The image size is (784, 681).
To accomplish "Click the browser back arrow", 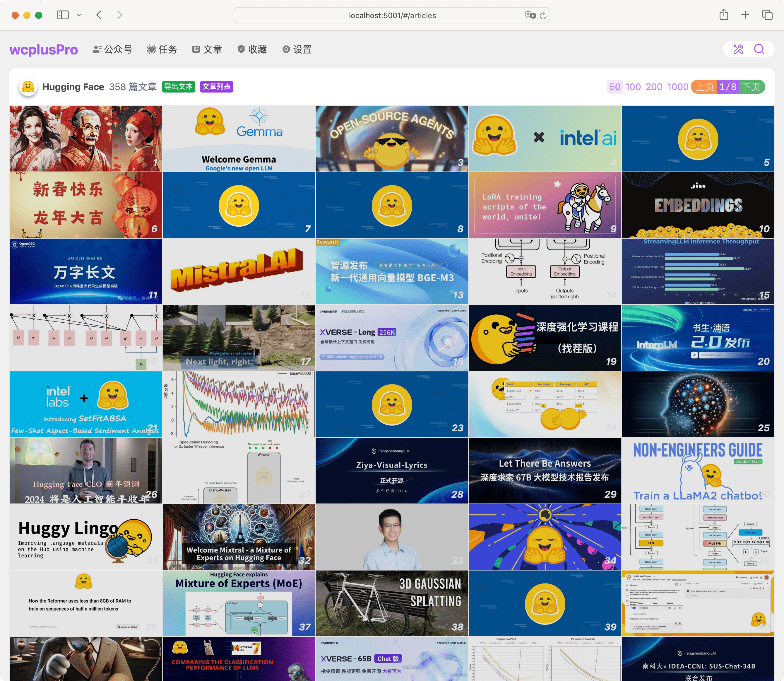I will [x=99, y=15].
